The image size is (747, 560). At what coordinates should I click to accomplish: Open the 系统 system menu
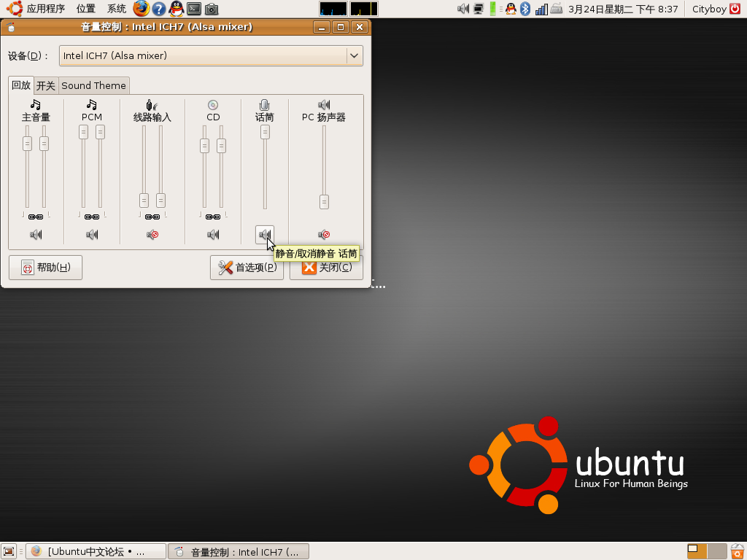117,9
